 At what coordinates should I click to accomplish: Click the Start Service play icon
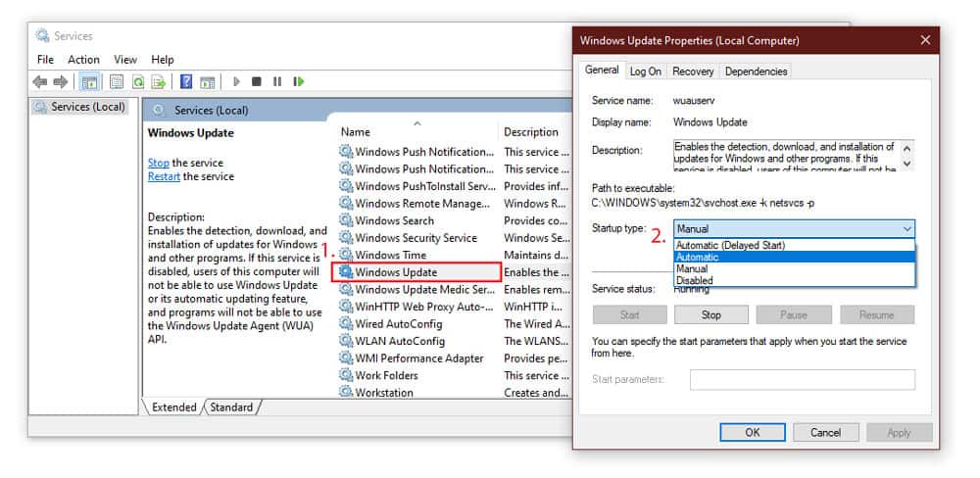click(x=236, y=82)
